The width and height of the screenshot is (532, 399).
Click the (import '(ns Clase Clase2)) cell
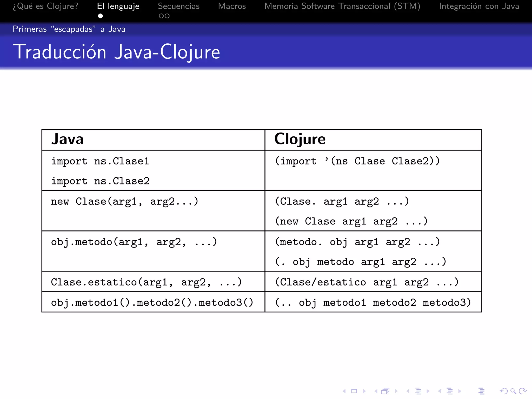(x=373, y=170)
